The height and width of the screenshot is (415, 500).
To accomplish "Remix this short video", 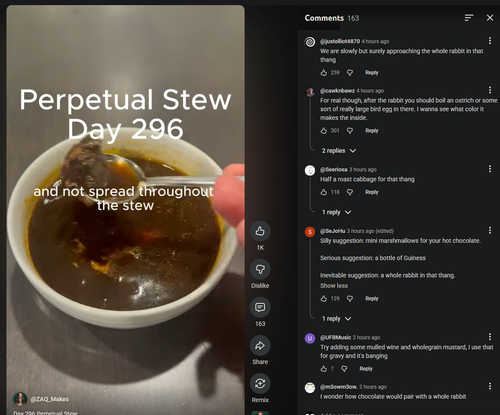I will tap(260, 384).
